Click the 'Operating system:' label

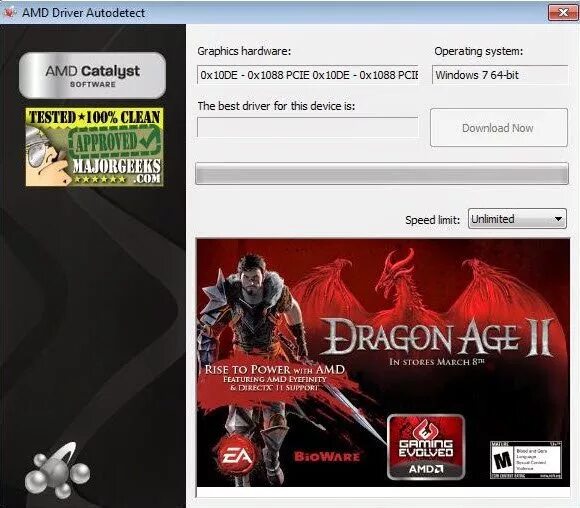(x=479, y=51)
